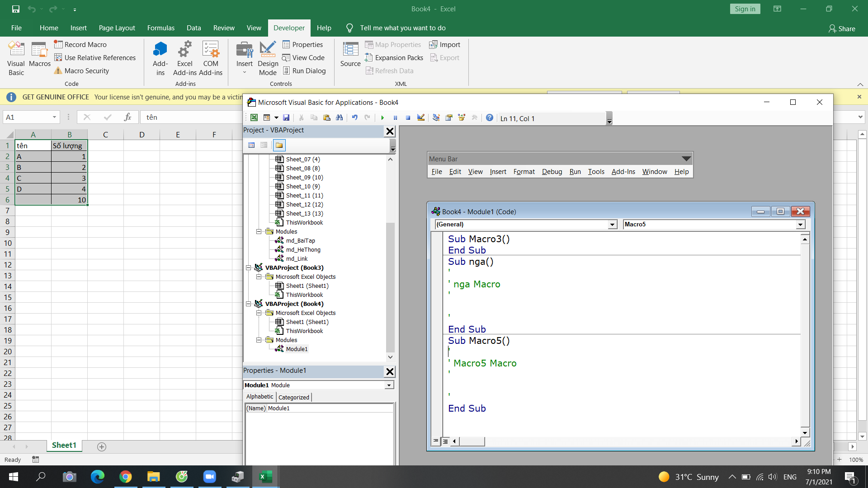Open the (General) object dropdown
The height and width of the screenshot is (488, 868).
coord(612,225)
